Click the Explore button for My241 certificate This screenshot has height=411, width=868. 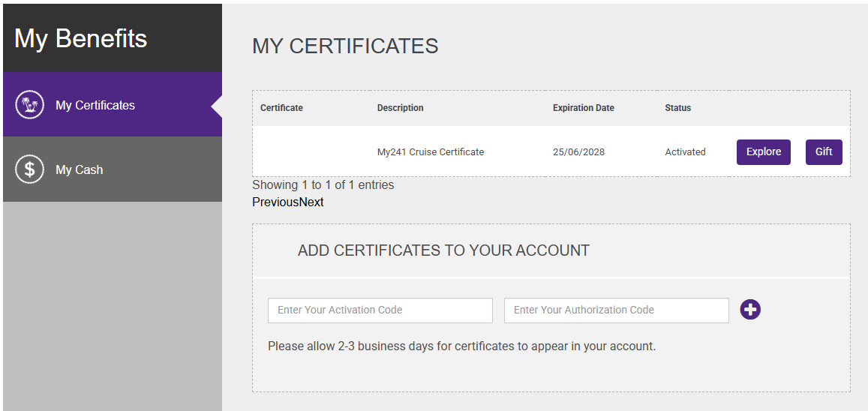[763, 152]
